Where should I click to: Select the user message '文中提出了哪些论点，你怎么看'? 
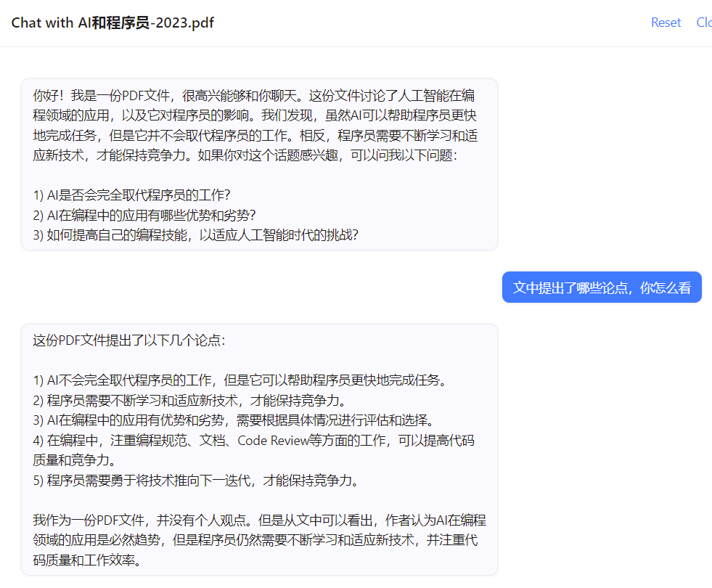point(602,287)
